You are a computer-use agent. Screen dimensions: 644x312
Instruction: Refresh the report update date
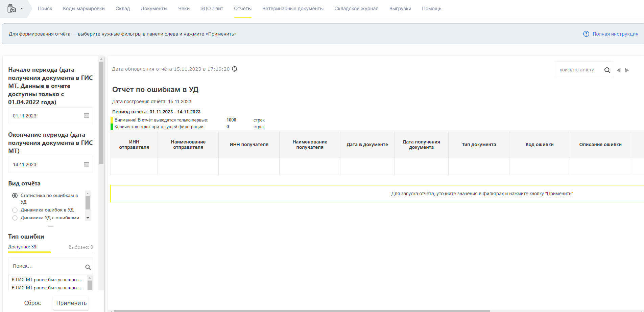click(x=235, y=69)
